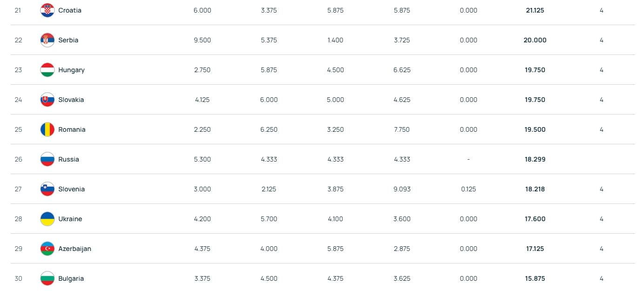Click Slovenia's 9.093 season coefficient

pos(402,189)
